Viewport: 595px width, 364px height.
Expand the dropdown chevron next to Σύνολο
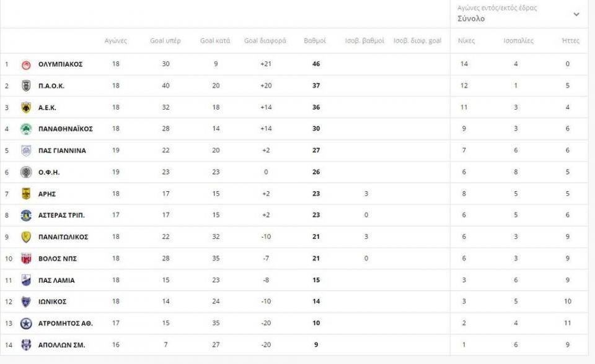click(576, 14)
